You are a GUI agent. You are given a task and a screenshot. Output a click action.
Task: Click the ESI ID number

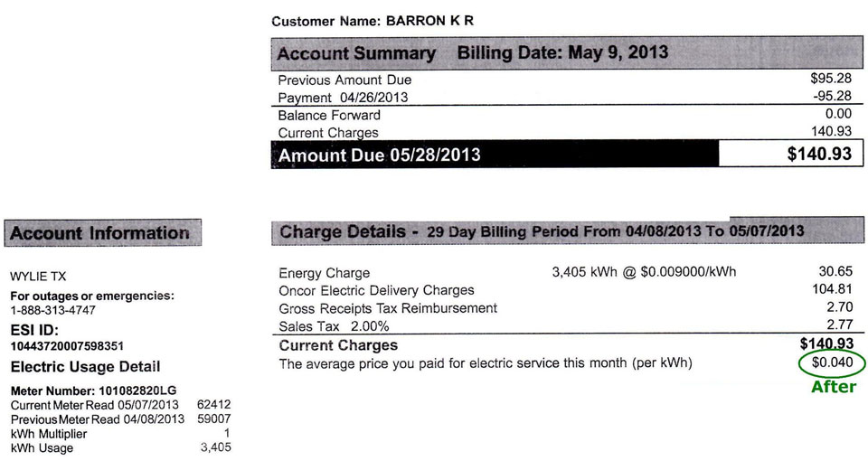click(x=67, y=346)
